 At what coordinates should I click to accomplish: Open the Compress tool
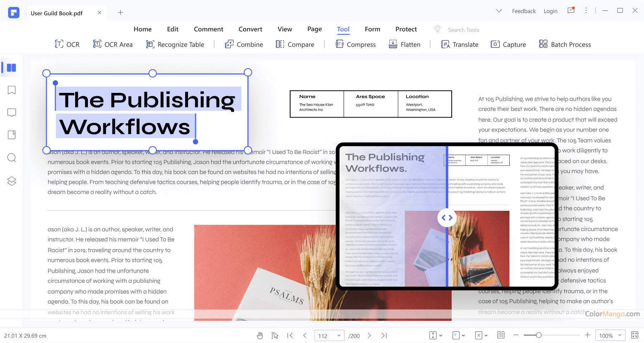point(355,44)
